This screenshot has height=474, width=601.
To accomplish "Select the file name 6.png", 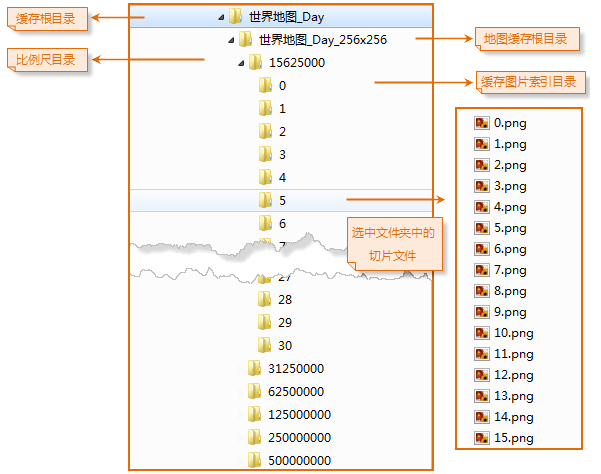I will (510, 250).
